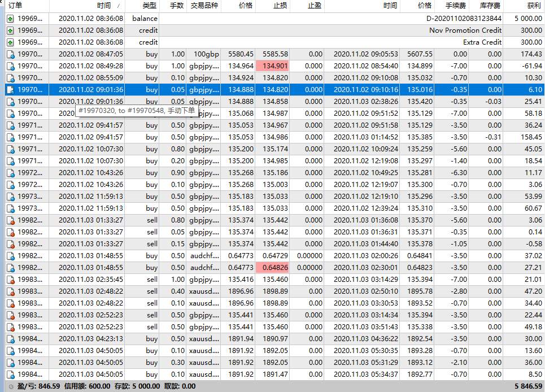Select the red-highlighted stop loss 134.901 cell

point(272,66)
